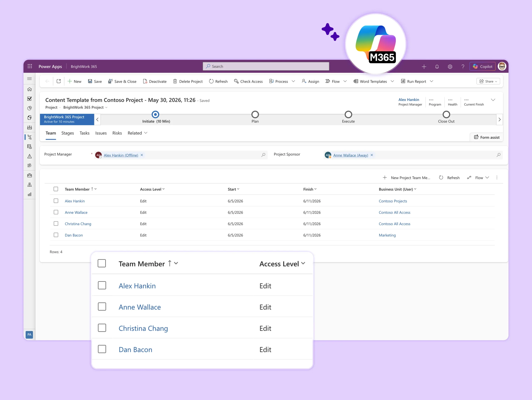Click the PA area switcher badge
Screen dimensions: 532x400
29,335
